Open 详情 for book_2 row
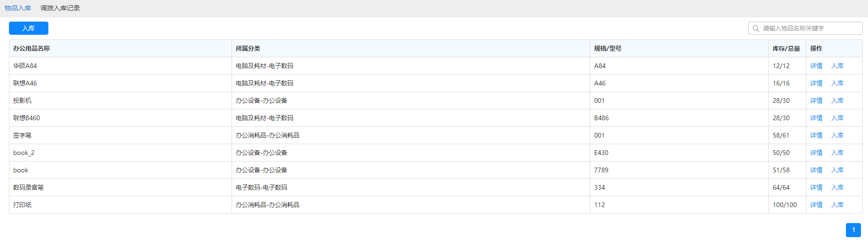This screenshot has width=868, height=247. pos(816,153)
